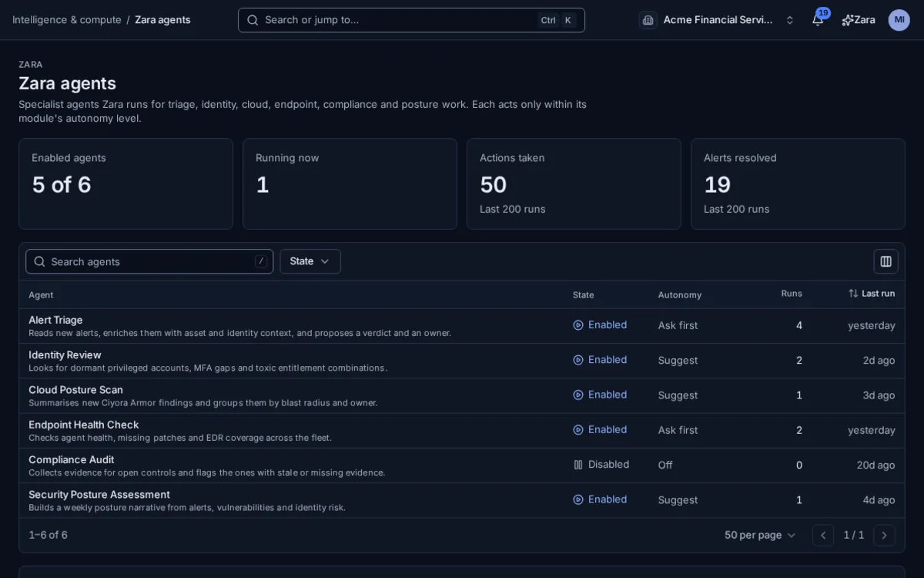Image resolution: width=924 pixels, height=578 pixels.
Task: Click the Suggest autonomy for Security Posture Assessment
Action: 678,500
